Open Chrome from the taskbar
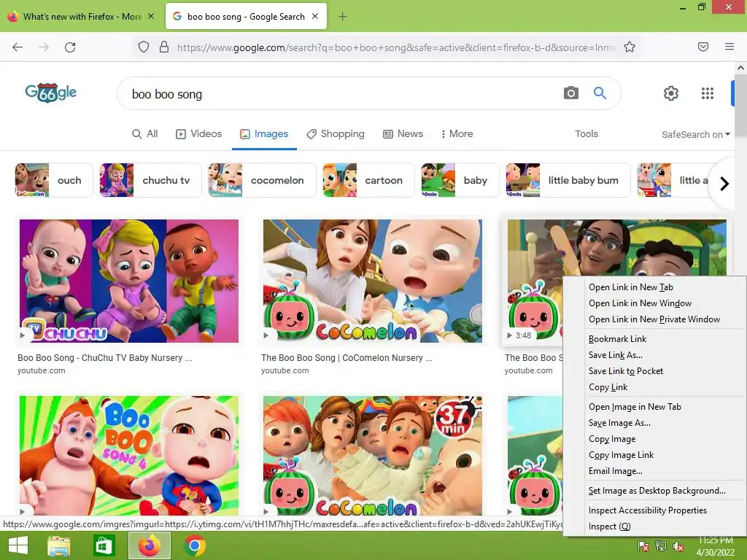This screenshot has width=747, height=560. (x=195, y=545)
